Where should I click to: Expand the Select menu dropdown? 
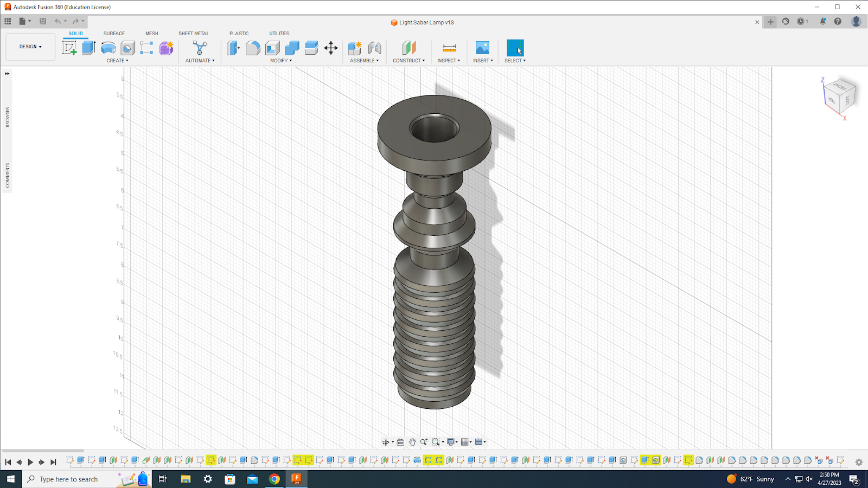click(515, 61)
